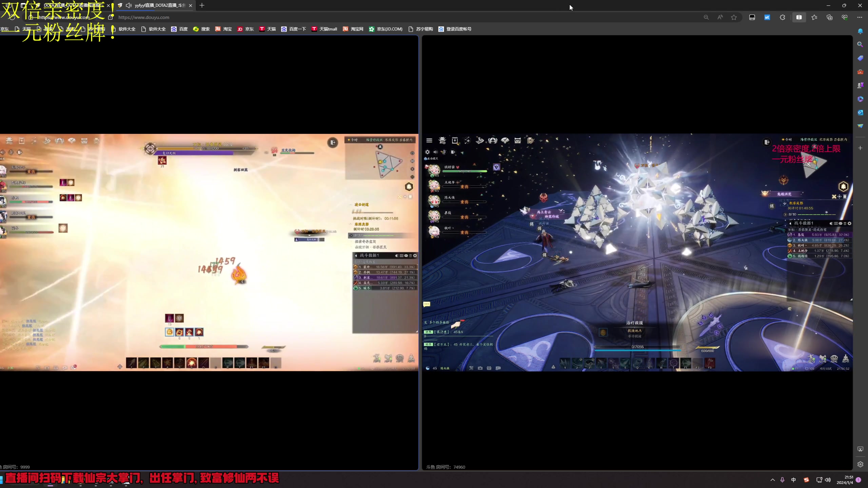Click right stream's bottom camera icon
This screenshot has width=868, height=488.
(480, 368)
